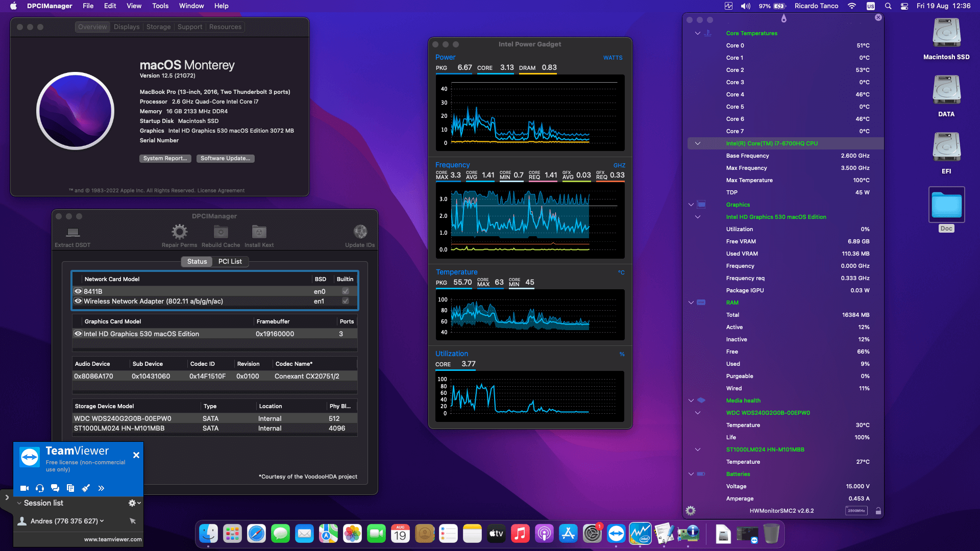The height and width of the screenshot is (551, 980).
Task: Collapse the RAM section in HWMonitor
Action: (691, 302)
